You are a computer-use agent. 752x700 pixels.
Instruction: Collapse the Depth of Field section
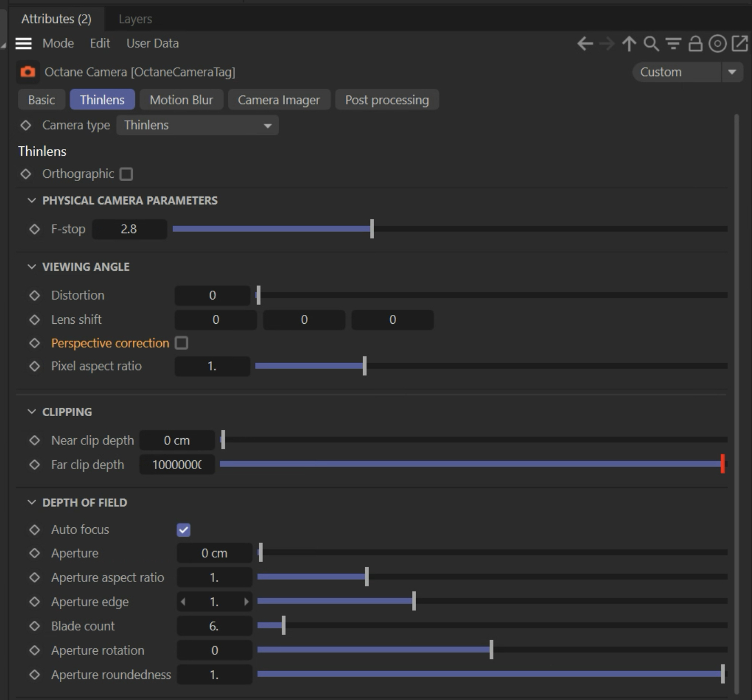[31, 503]
